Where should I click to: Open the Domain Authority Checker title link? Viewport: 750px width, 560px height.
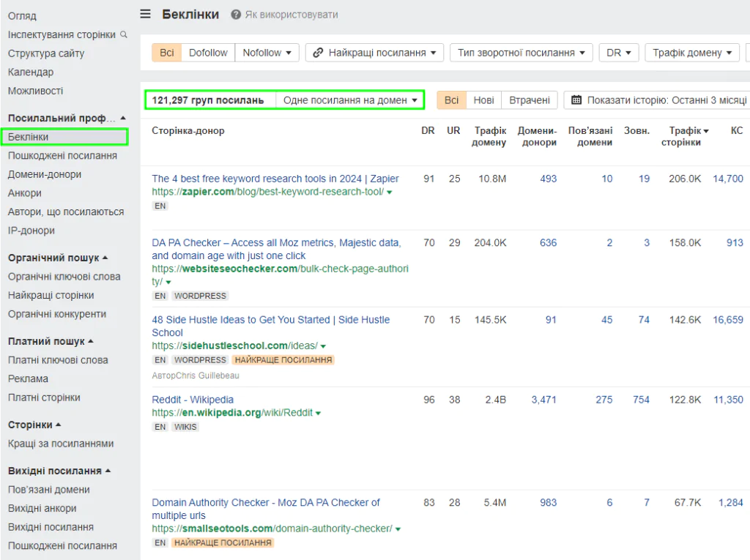[266, 509]
